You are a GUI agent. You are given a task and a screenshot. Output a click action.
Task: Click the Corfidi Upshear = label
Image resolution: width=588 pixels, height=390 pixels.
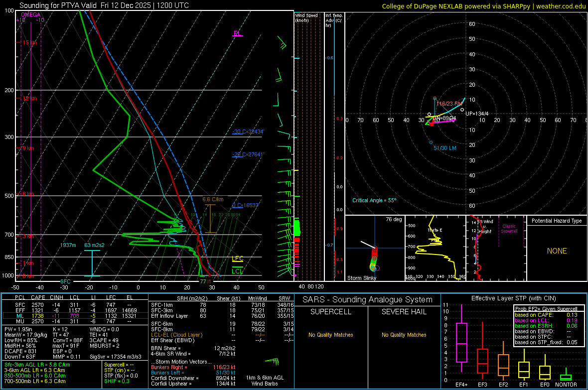click(x=171, y=384)
